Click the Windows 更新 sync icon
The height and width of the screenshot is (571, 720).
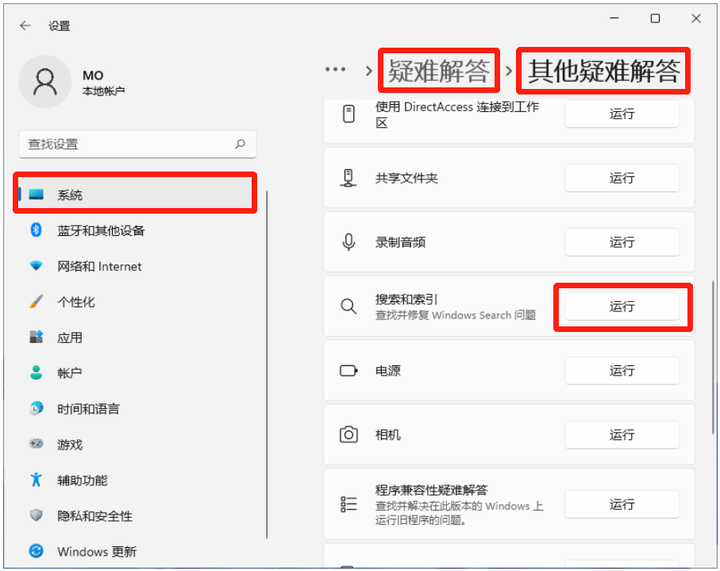[x=36, y=551]
